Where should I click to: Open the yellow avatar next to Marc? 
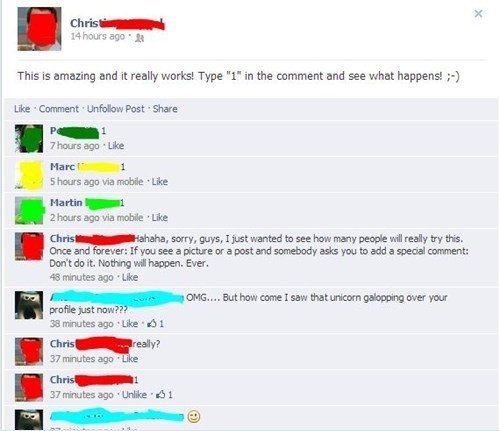click(29, 175)
